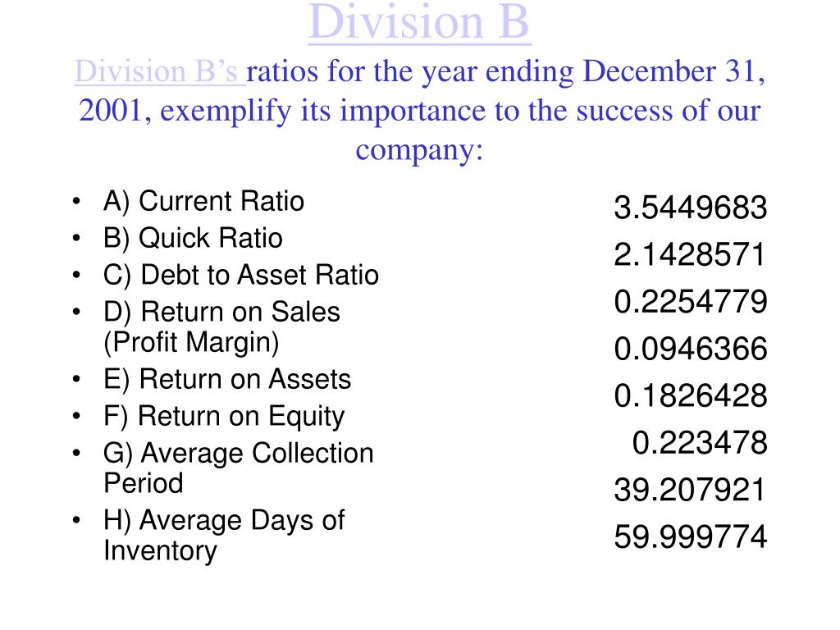Select the Average Collection Period item
The width and height of the screenshot is (840, 630).
[x=239, y=468]
